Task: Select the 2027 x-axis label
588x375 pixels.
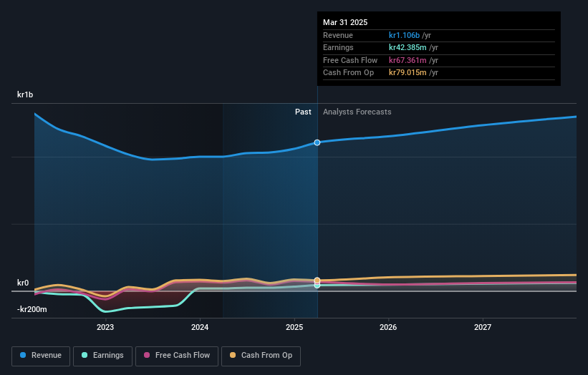Action: (483, 328)
